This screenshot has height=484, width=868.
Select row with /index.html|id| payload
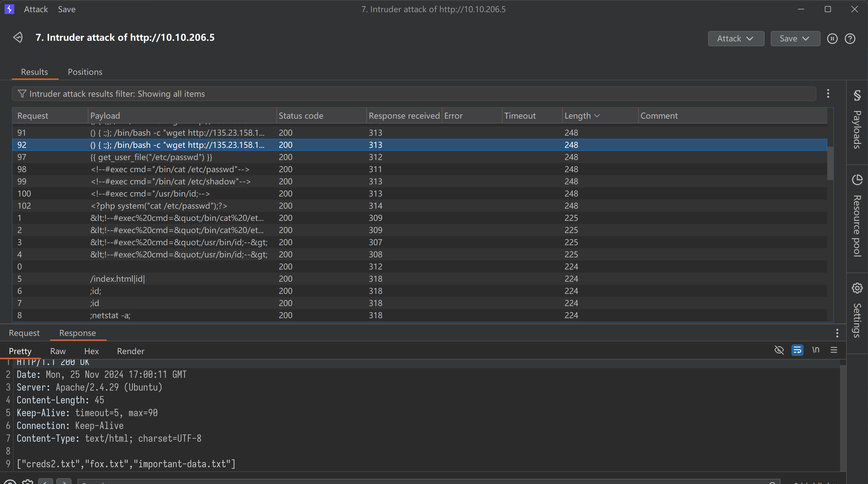pyautogui.click(x=420, y=278)
